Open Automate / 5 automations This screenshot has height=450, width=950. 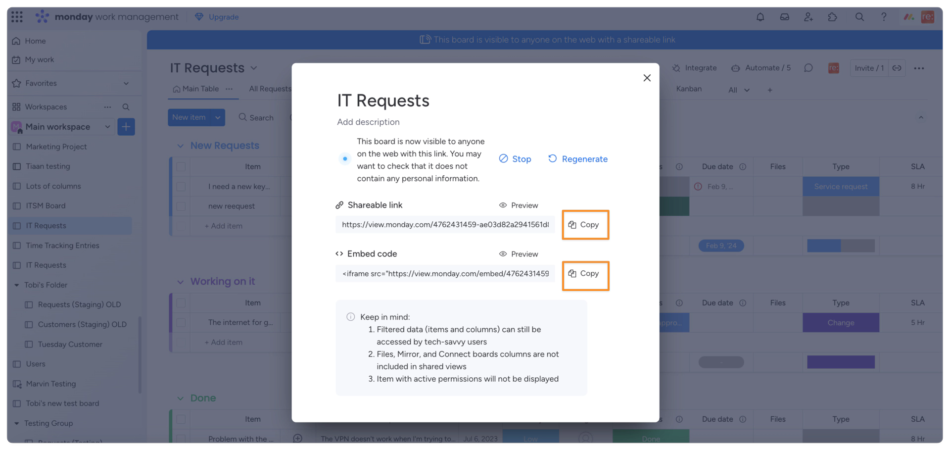(x=761, y=68)
